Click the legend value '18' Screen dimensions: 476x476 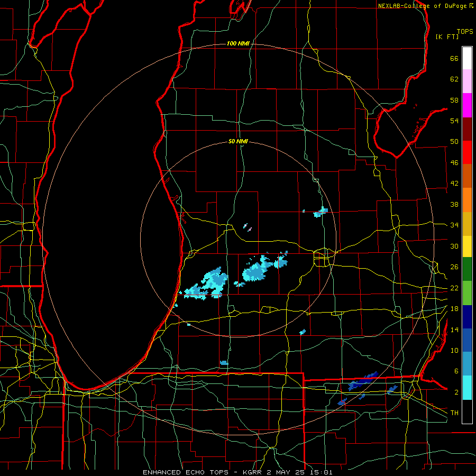[x=454, y=309]
